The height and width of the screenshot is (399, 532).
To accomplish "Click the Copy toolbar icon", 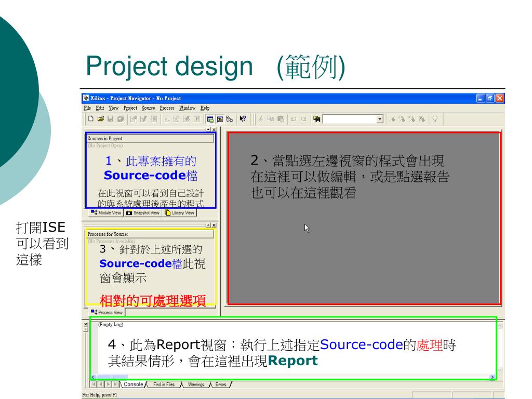I will point(270,119).
